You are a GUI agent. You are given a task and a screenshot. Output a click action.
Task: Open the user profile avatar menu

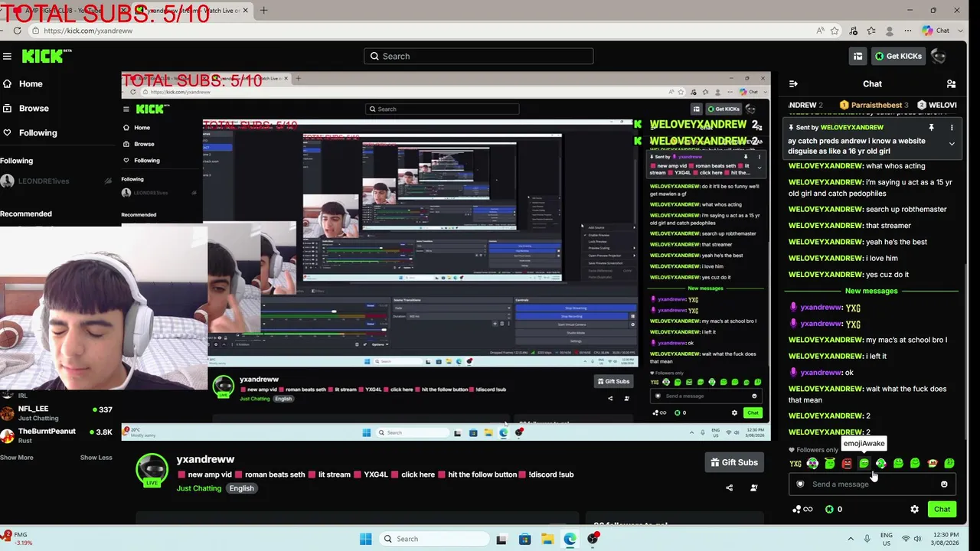(939, 56)
